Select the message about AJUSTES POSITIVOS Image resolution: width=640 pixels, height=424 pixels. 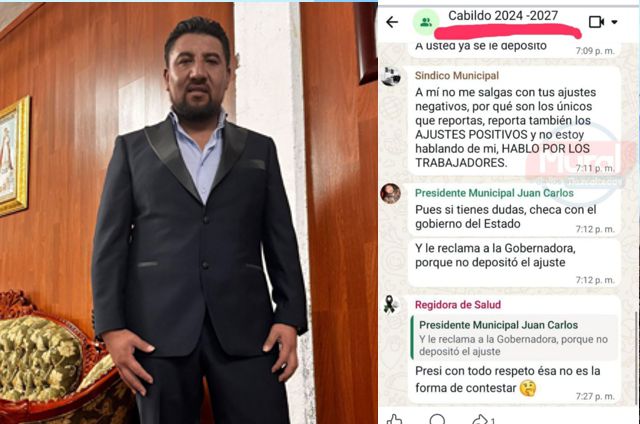click(514, 121)
